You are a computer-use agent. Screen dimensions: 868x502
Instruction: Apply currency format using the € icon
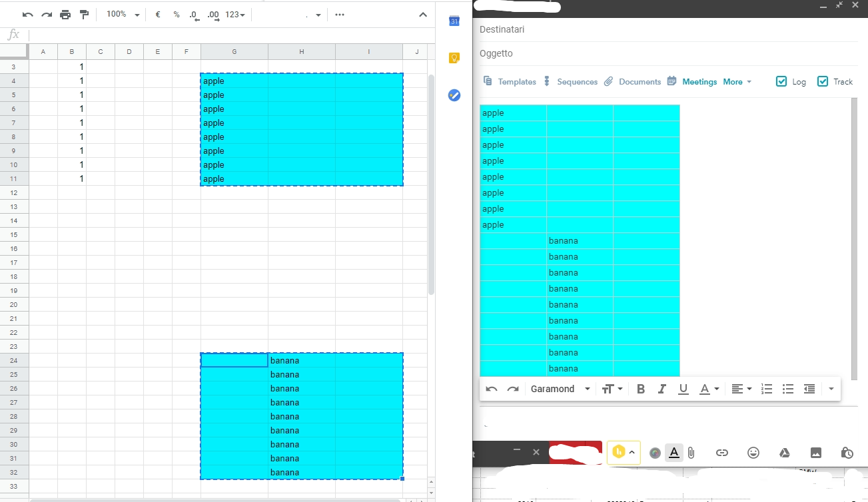(x=157, y=14)
